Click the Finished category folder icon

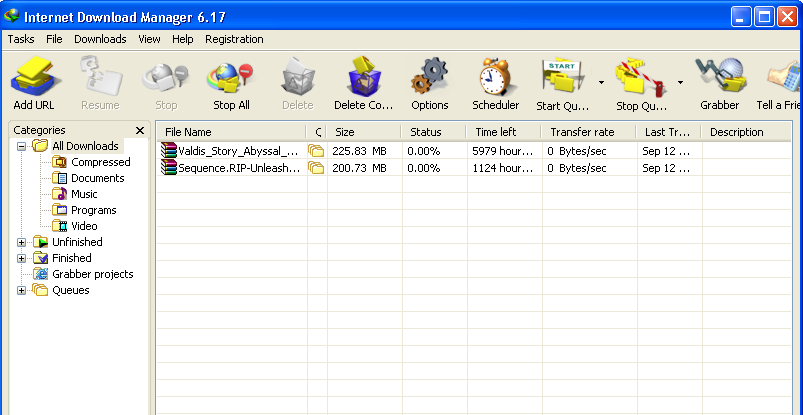(x=40, y=258)
